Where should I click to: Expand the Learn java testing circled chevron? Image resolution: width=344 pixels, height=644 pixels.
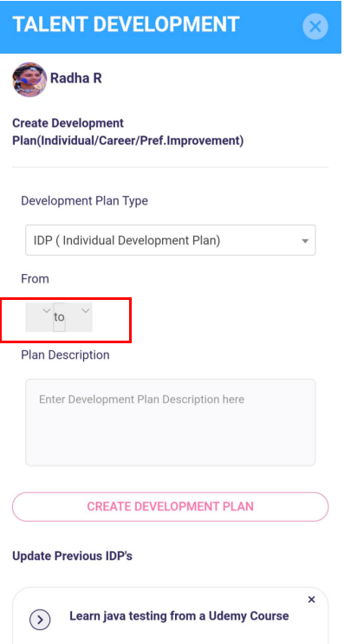(40, 620)
